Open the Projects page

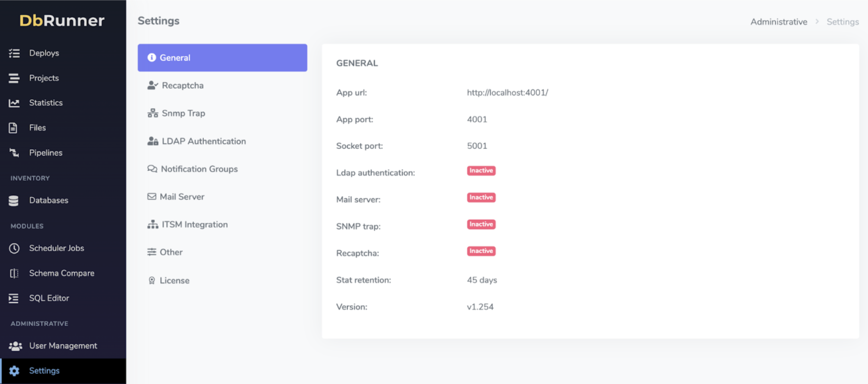(44, 78)
